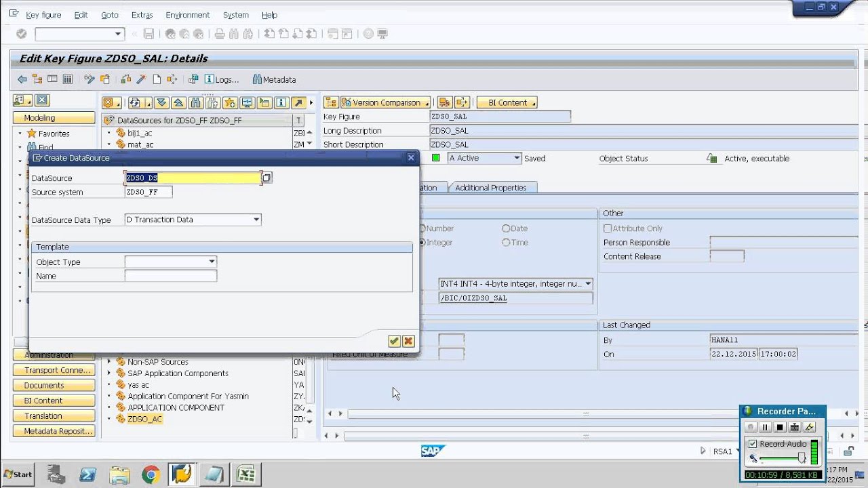Click the BI Content toolbar button
The height and width of the screenshot is (488, 868).
pos(507,103)
